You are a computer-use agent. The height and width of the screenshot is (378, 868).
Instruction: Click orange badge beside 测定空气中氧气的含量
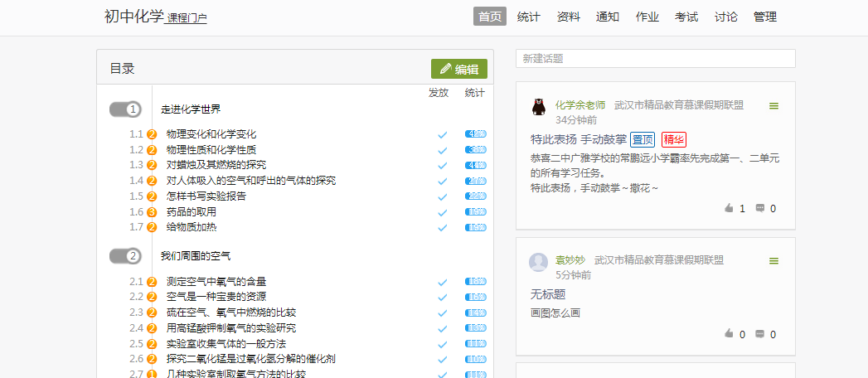(x=153, y=282)
